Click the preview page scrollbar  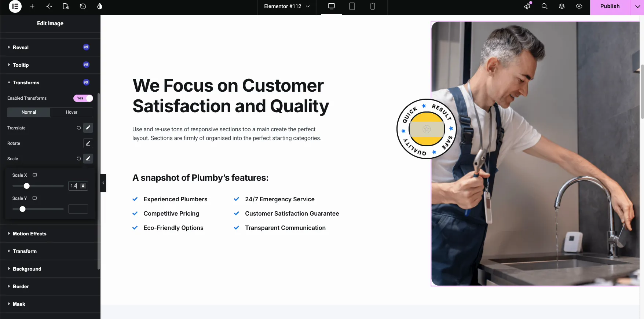tap(642, 92)
